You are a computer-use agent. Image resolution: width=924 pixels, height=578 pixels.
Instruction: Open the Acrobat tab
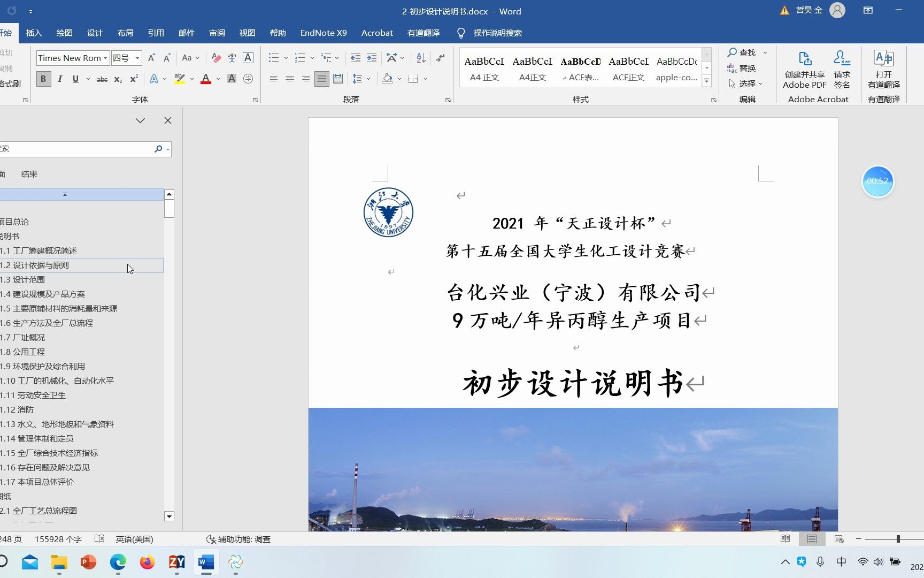[377, 33]
